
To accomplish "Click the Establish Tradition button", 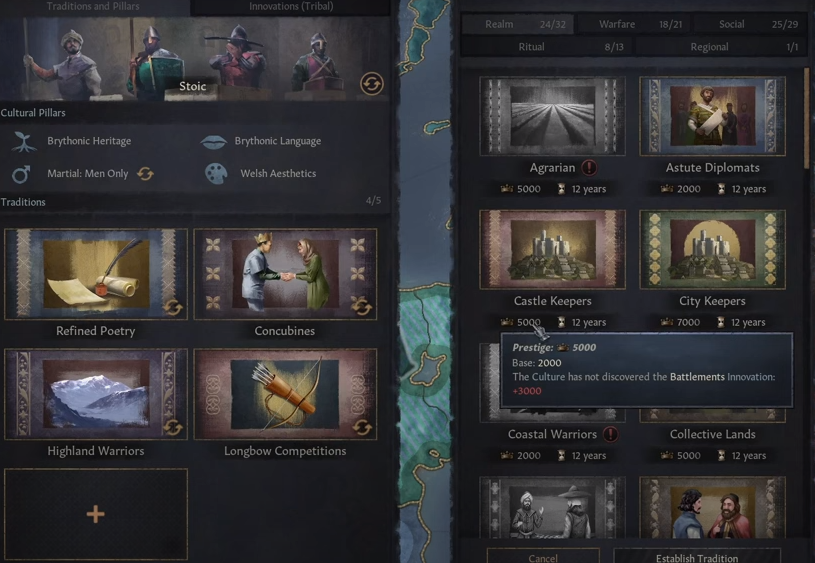I will pyautogui.click(x=697, y=557).
